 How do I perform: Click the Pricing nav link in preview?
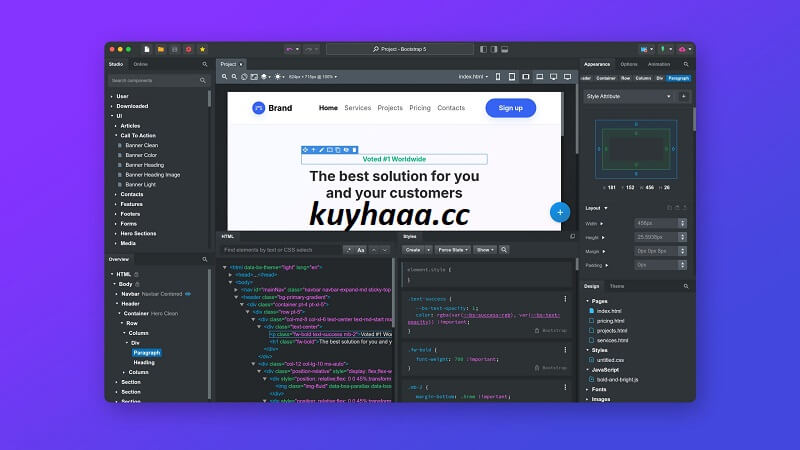point(420,108)
